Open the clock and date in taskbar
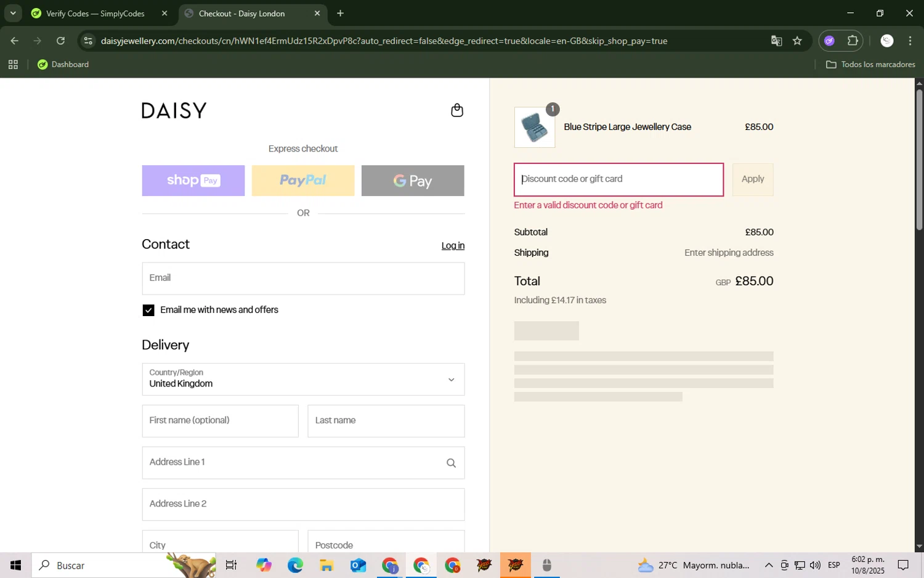Viewport: 924px width, 578px height. 867,565
